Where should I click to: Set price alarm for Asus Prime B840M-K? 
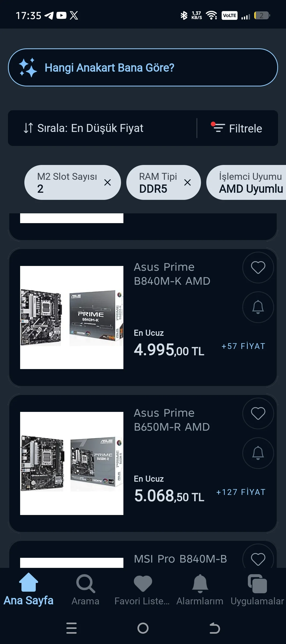(x=258, y=307)
